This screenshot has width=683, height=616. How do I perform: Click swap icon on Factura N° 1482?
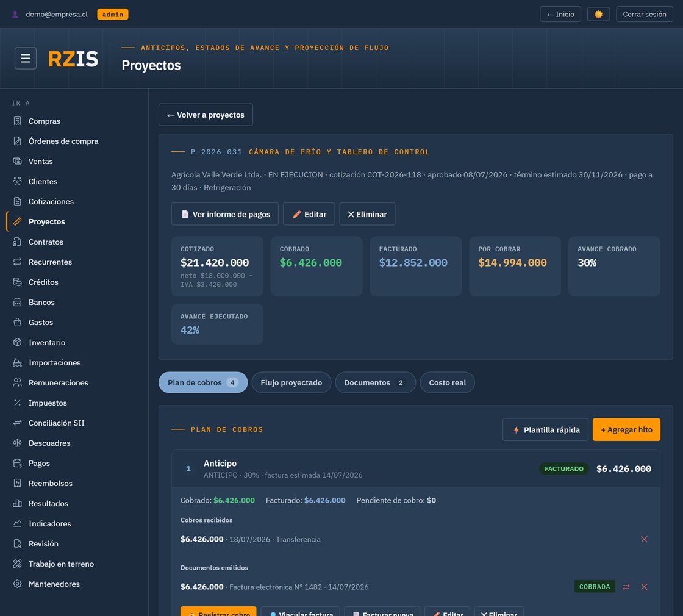(626, 587)
